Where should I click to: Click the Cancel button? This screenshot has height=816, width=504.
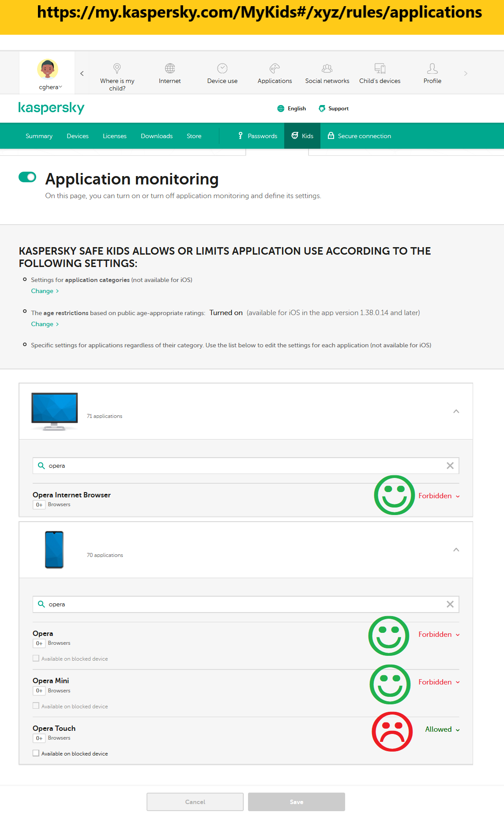pos(195,802)
